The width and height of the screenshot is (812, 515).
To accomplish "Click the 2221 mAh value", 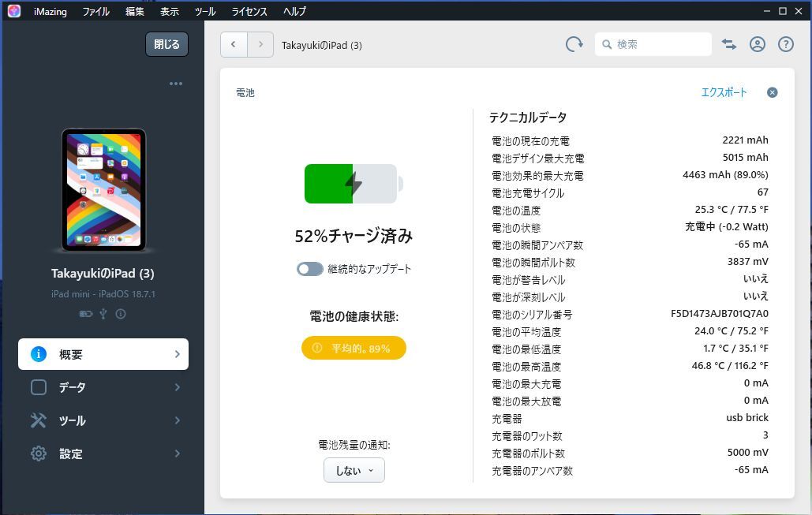I will point(745,140).
